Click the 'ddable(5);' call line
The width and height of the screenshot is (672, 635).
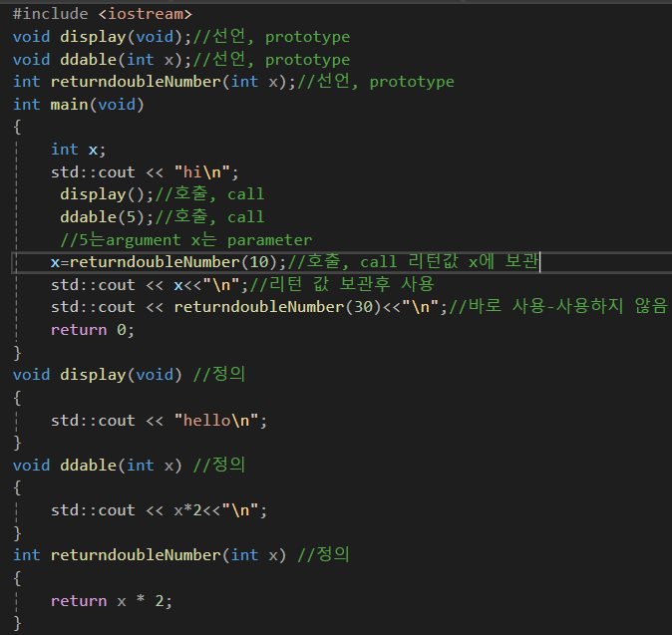162,217
